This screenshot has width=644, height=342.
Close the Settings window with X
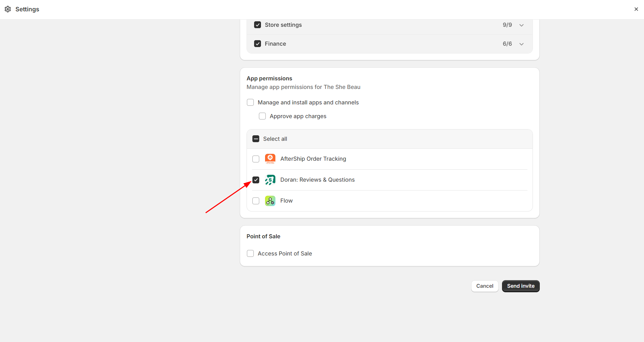[x=636, y=9]
